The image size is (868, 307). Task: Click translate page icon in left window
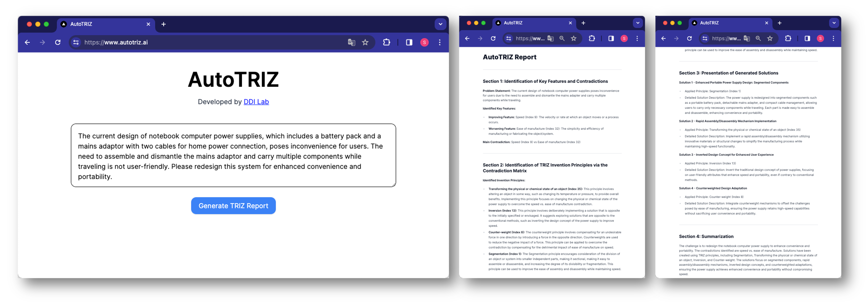click(351, 42)
